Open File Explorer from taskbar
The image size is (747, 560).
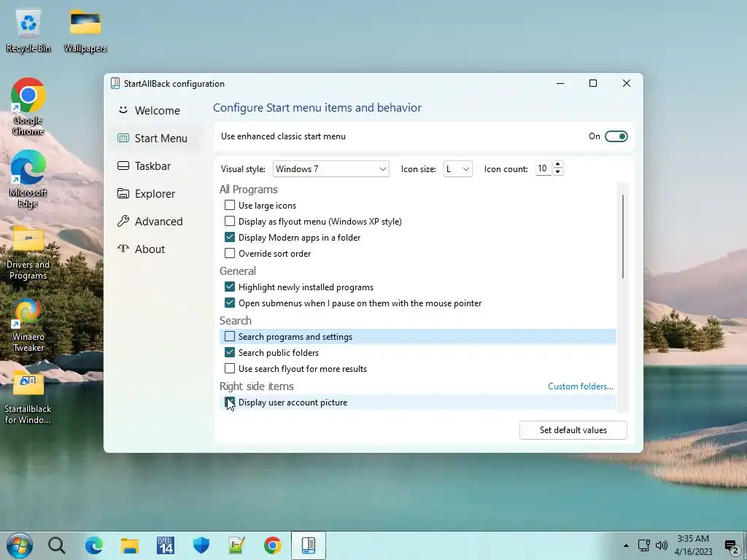(130, 545)
